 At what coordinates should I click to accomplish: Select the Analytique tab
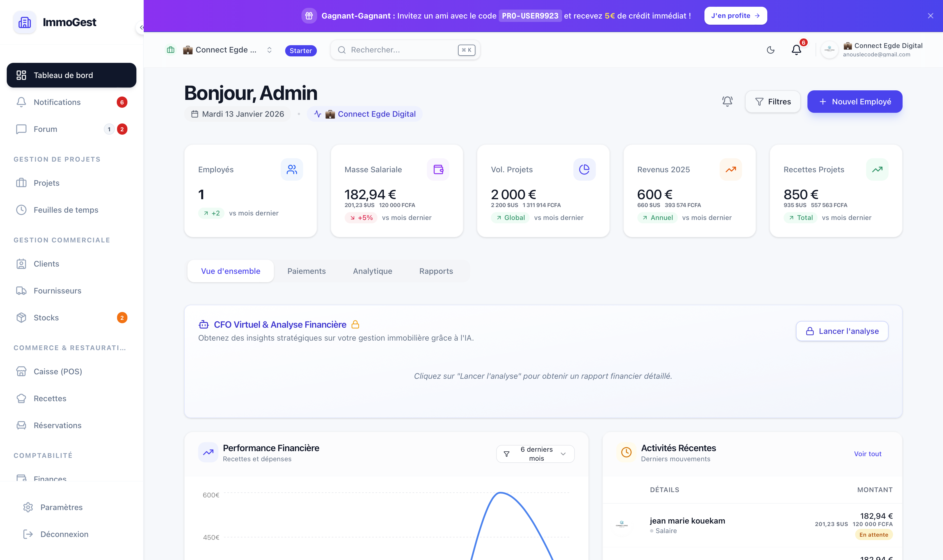[372, 271]
